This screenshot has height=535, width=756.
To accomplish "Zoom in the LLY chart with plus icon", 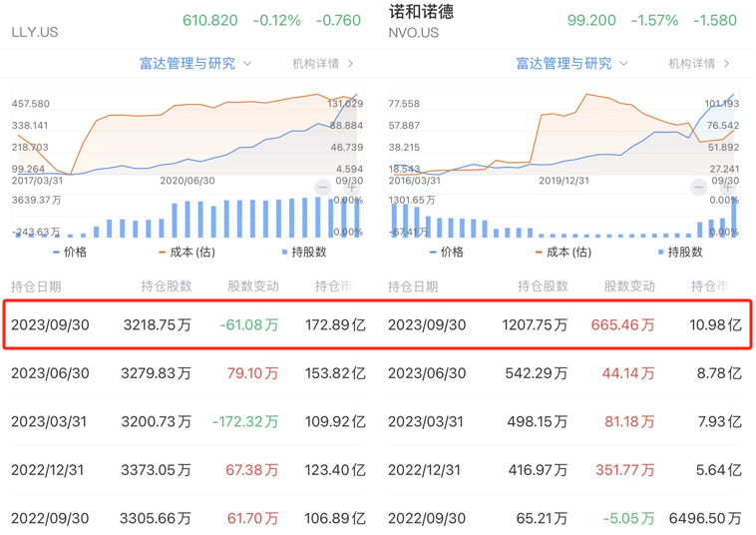I will pyautogui.click(x=351, y=187).
